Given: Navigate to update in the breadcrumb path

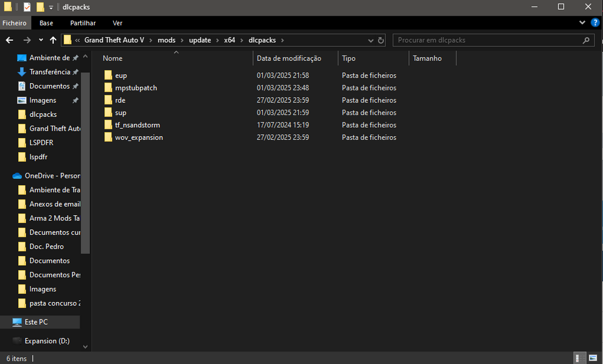Looking at the screenshot, I should [x=200, y=40].
